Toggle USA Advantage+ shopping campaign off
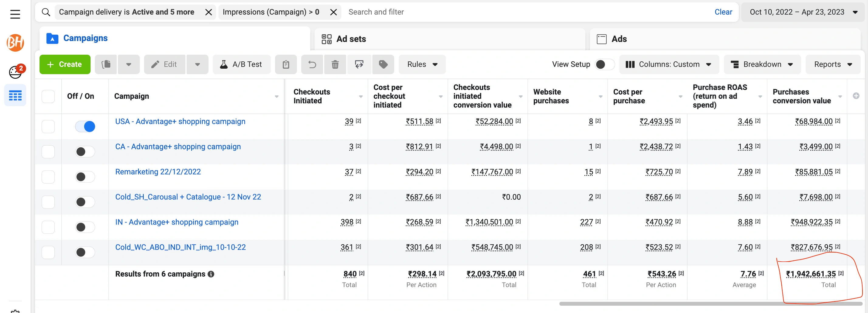868x313 pixels. pos(85,127)
